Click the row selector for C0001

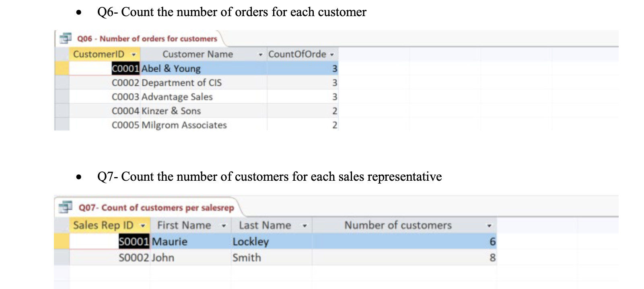[x=62, y=68]
